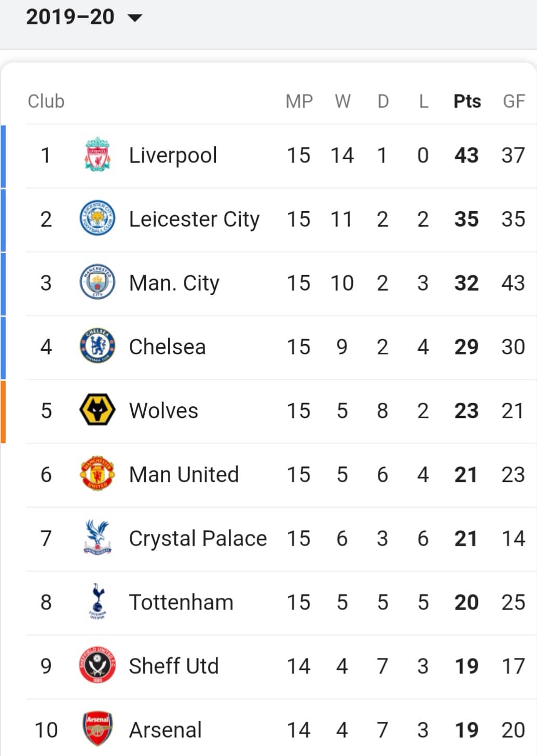Select the Club column header
This screenshot has height=756, width=537.
pyautogui.click(x=46, y=101)
